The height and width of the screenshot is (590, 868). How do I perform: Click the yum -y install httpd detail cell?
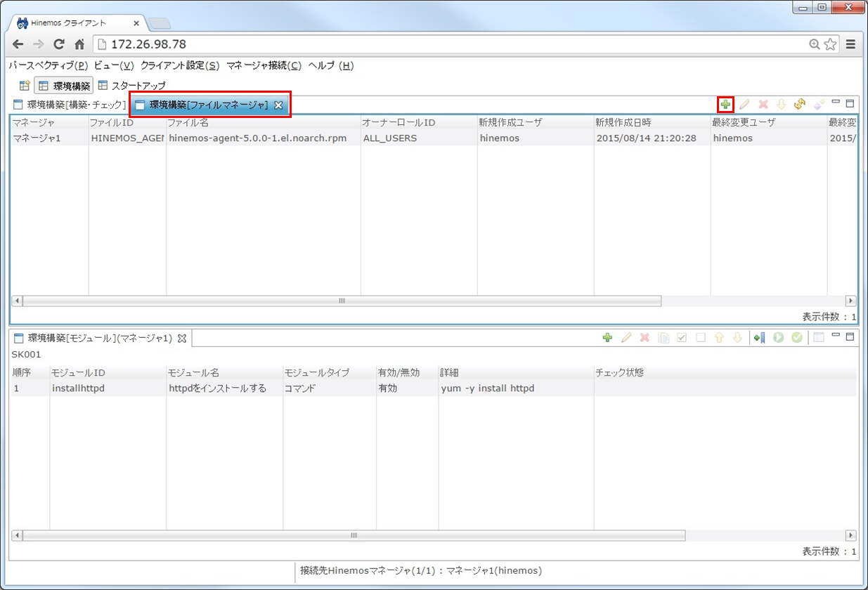(x=516, y=388)
